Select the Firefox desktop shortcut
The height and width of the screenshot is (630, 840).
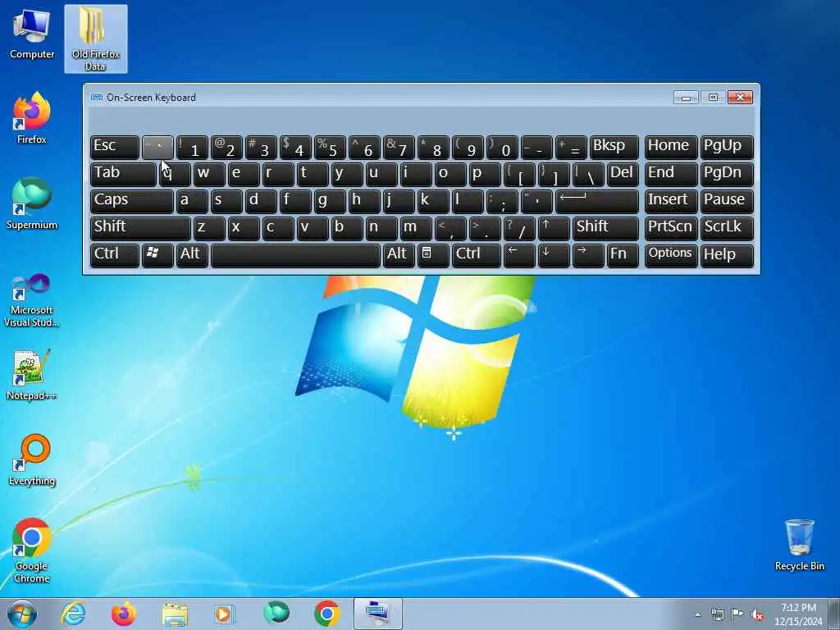tap(32, 118)
